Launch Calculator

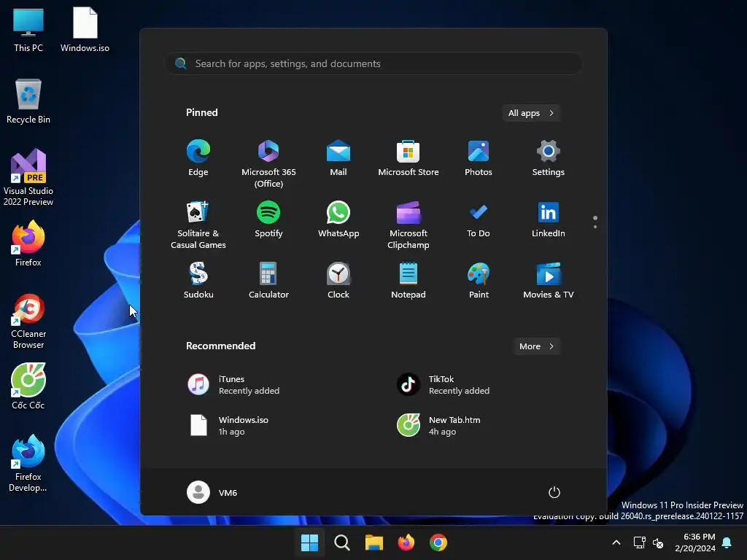(268, 281)
